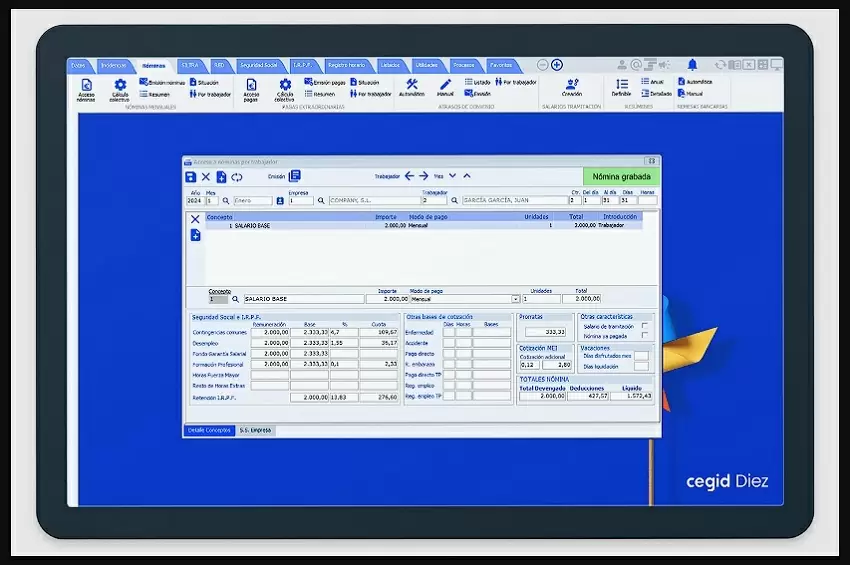Click the @ icon in the top bar

pyautogui.click(x=636, y=65)
